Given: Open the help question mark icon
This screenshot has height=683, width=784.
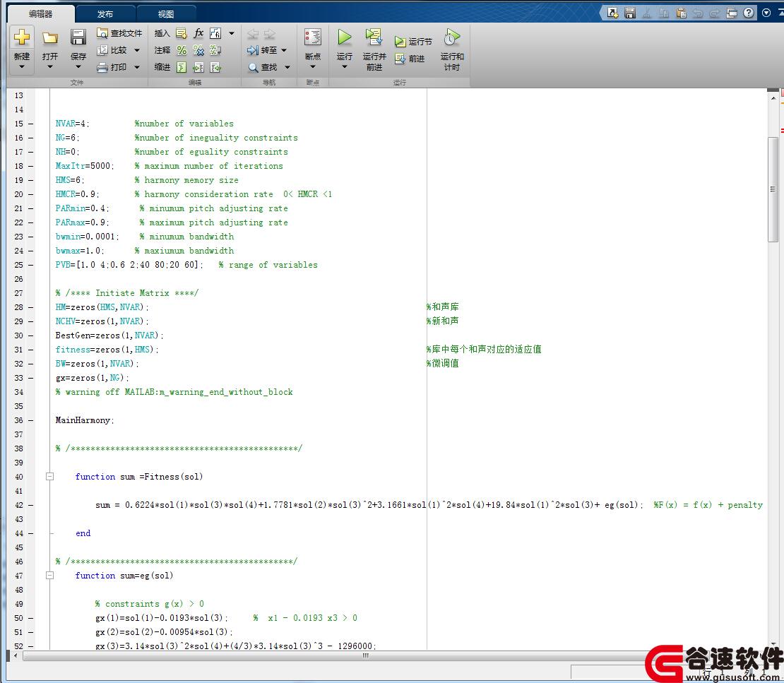Looking at the screenshot, I should click(749, 13).
